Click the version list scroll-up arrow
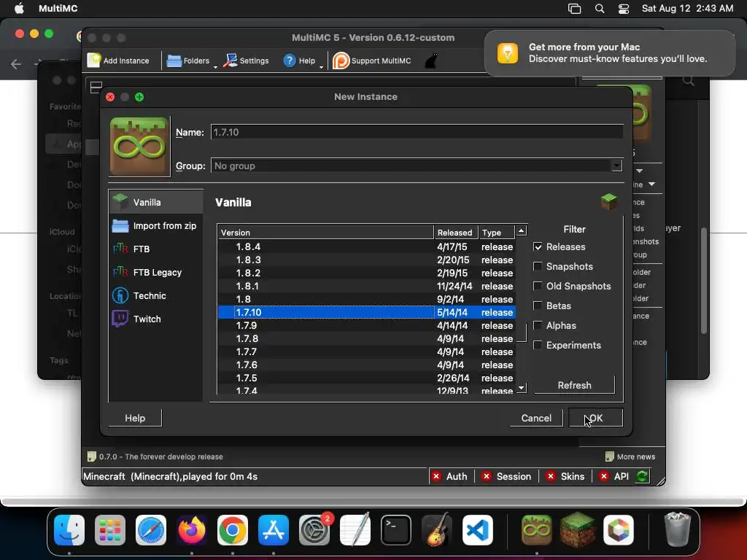The image size is (747, 560). (521, 230)
